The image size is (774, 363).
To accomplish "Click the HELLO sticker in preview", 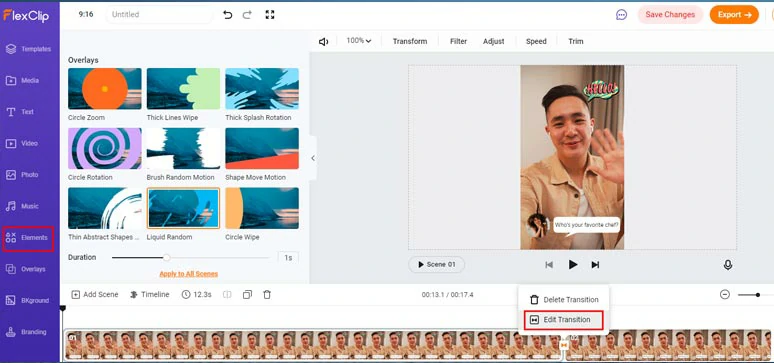I will [x=601, y=90].
